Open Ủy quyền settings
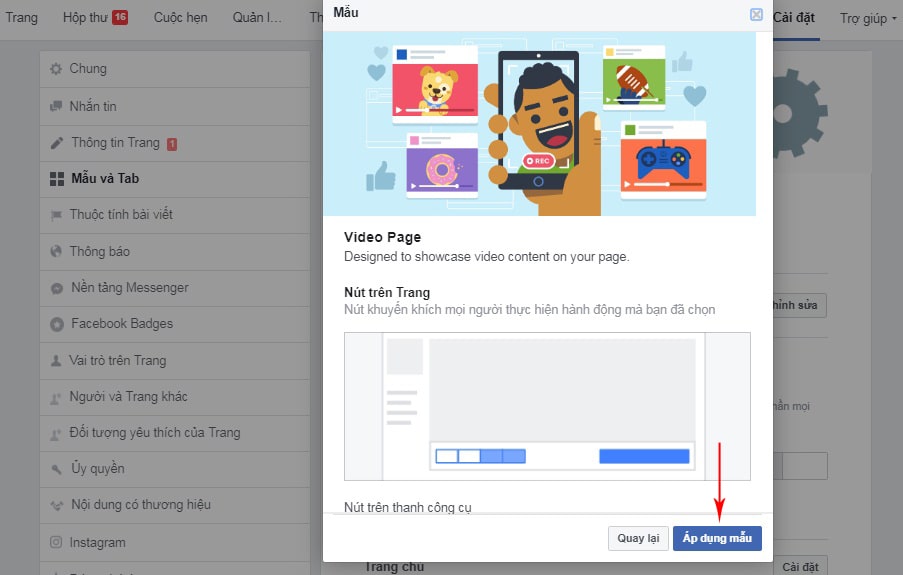The height and width of the screenshot is (575, 903). tap(175, 470)
